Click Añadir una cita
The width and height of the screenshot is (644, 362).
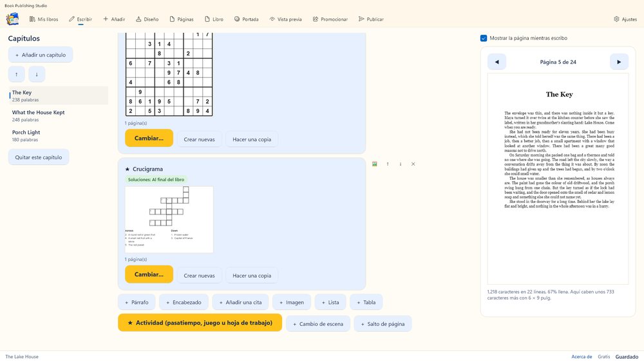click(x=240, y=302)
